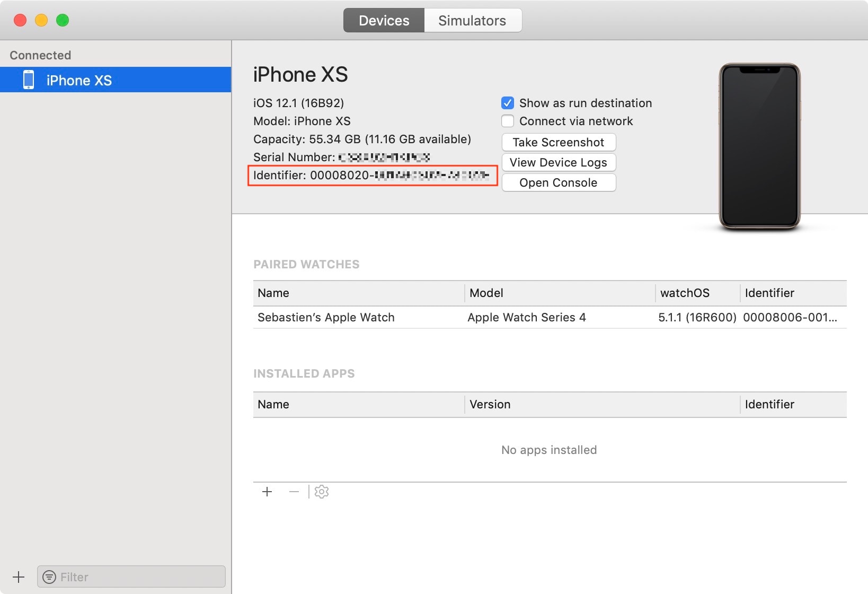Image resolution: width=868 pixels, height=594 pixels.
Task: Minimize the Devices window
Action: [41, 20]
